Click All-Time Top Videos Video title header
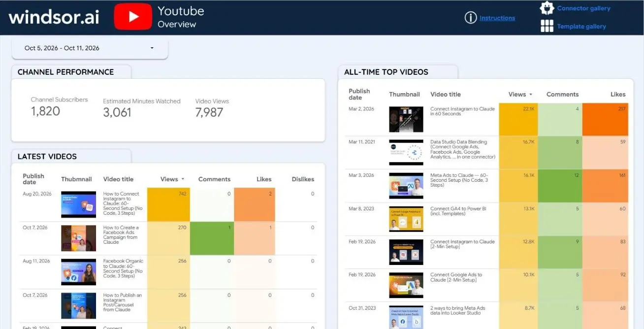 coord(446,95)
